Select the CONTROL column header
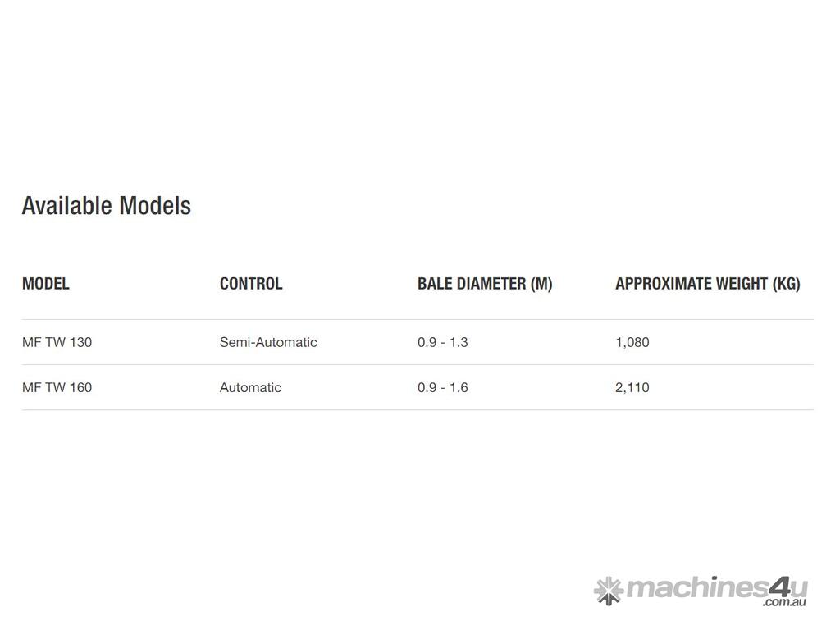This screenshot has height=630, width=840. [251, 284]
